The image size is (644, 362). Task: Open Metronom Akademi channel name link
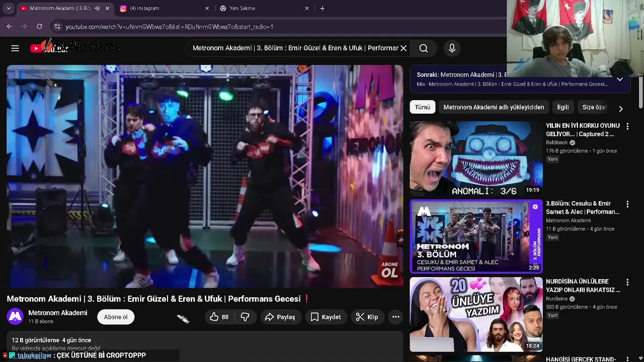58,313
